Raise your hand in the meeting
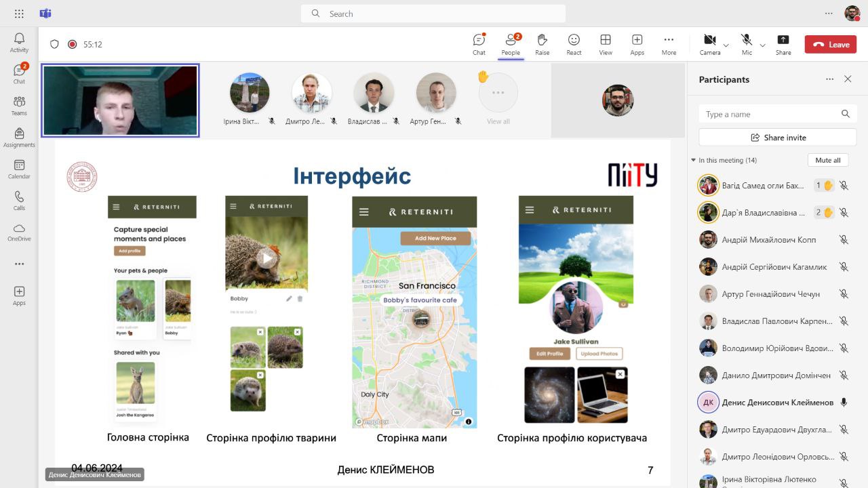Viewport: 868px width, 488px height. [x=542, y=44]
